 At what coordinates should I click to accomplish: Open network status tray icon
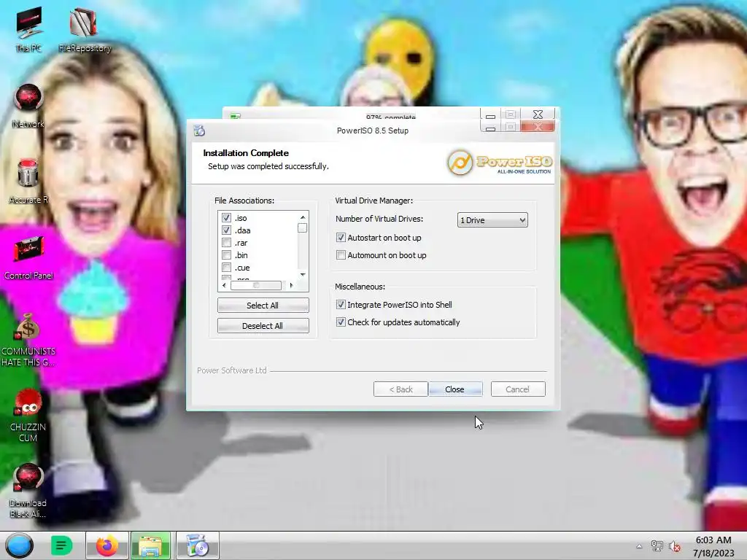coord(657,546)
